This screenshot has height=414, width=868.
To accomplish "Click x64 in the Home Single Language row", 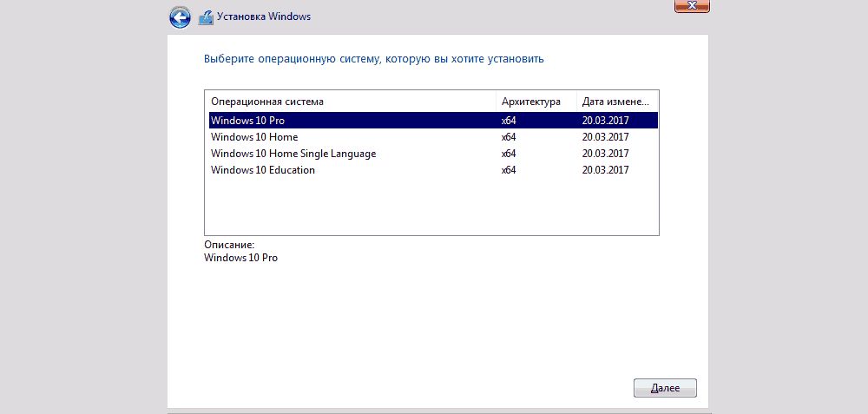I will point(509,154).
